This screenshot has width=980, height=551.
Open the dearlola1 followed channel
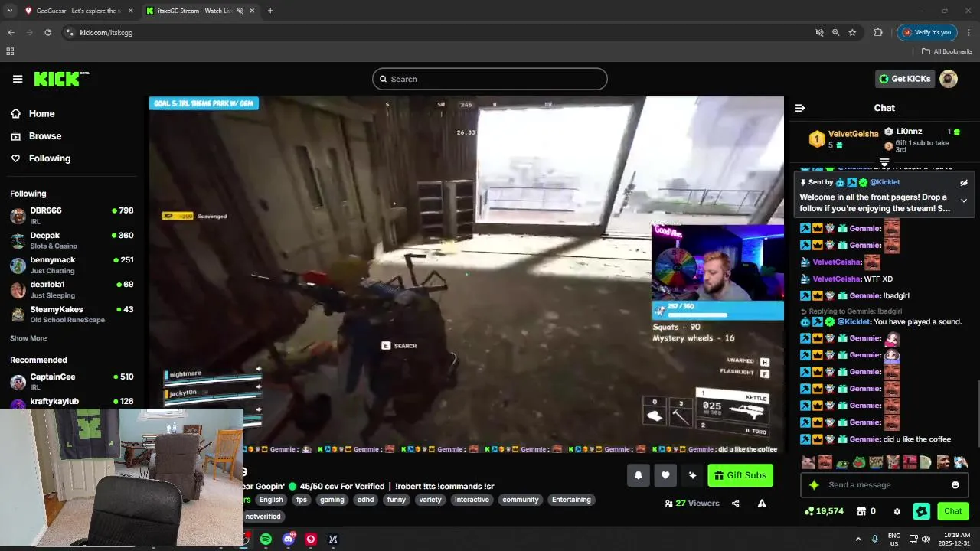(x=72, y=289)
